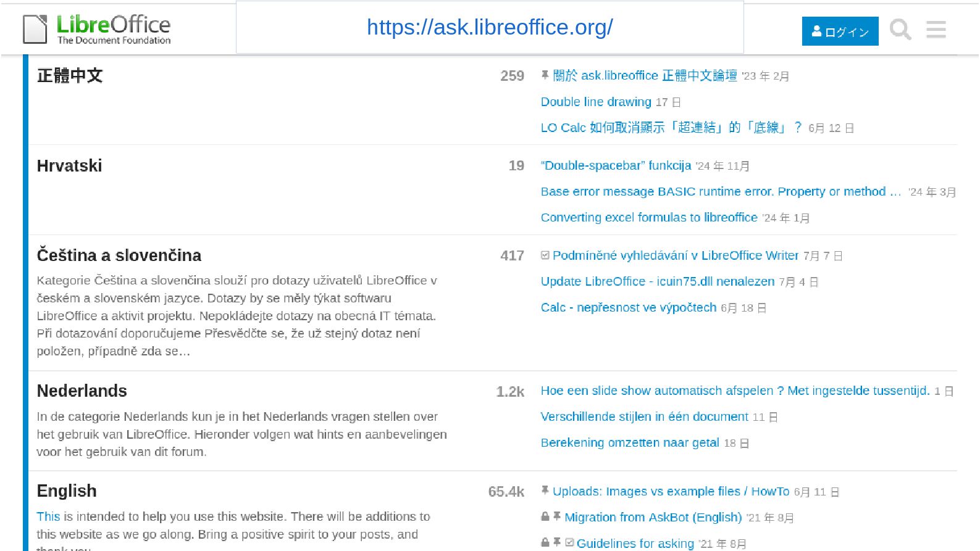
Task: Open topic LO Calc 如何取消顯示「超連結」的「底線」
Action: 671,128
